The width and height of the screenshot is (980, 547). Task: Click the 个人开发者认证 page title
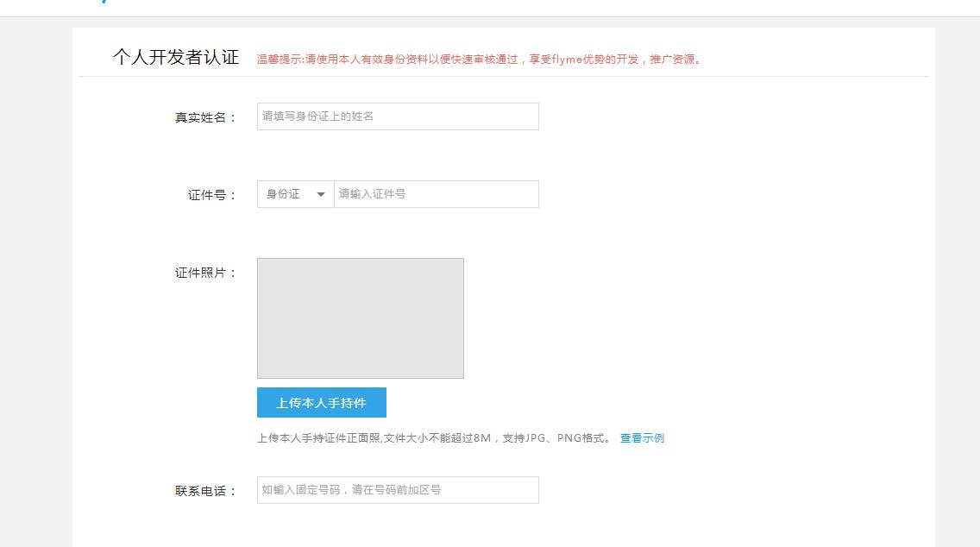tap(176, 57)
